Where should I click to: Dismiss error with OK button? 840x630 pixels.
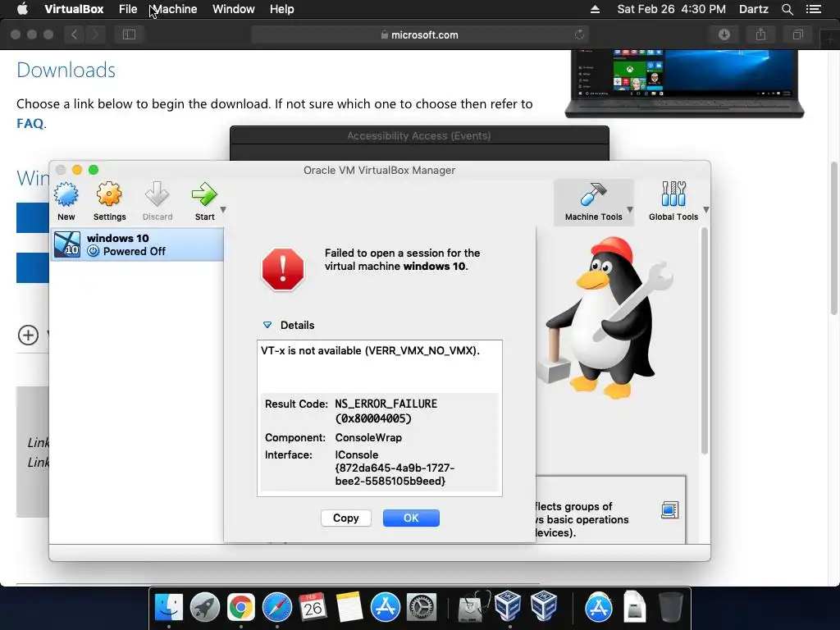coord(411,518)
